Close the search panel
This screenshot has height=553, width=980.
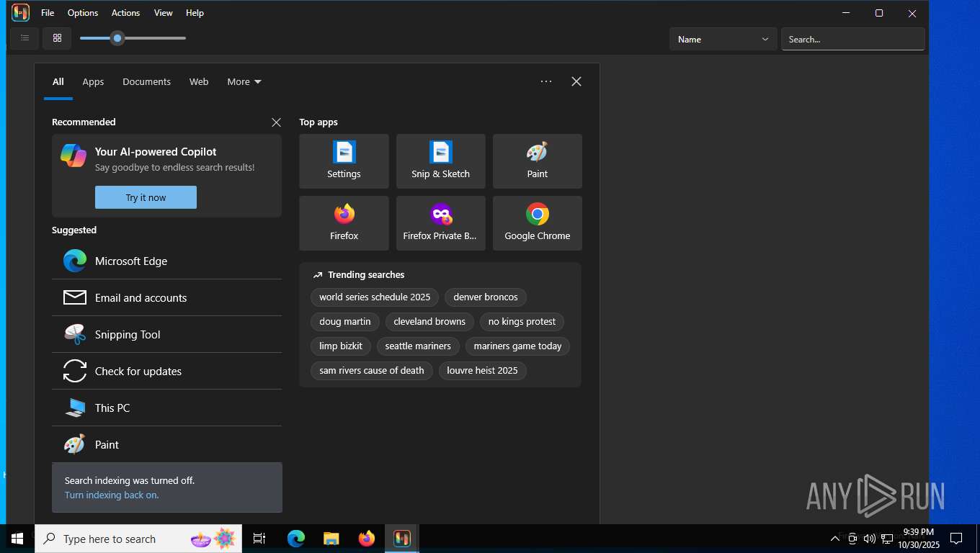tap(576, 81)
